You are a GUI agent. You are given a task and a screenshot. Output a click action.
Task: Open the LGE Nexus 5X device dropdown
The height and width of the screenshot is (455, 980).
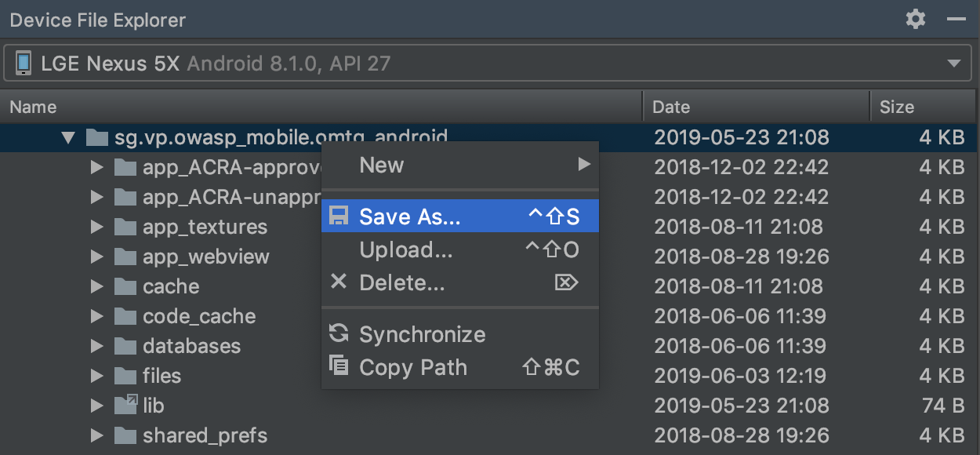[x=953, y=64]
